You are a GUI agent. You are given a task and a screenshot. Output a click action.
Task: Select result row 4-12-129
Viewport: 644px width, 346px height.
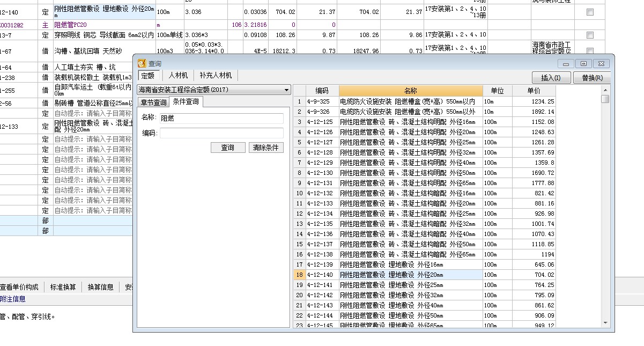425,163
